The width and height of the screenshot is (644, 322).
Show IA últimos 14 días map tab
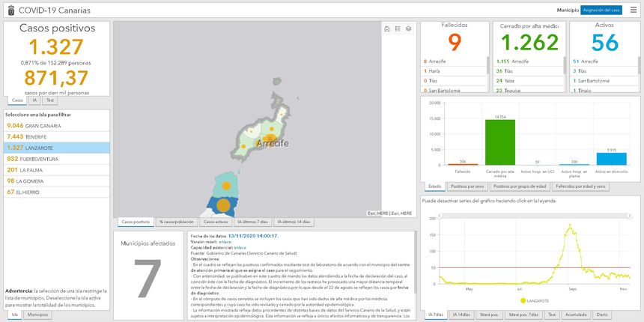294,222
